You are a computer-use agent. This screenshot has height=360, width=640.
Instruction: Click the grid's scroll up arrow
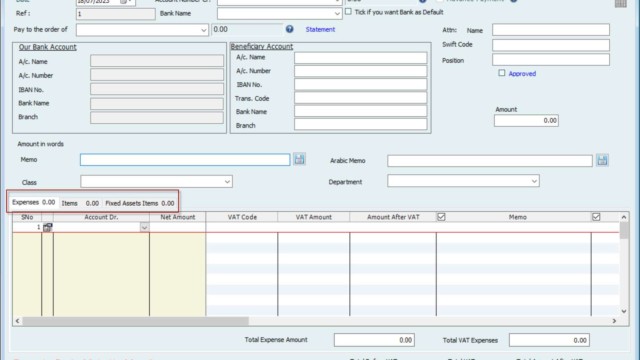click(624, 217)
